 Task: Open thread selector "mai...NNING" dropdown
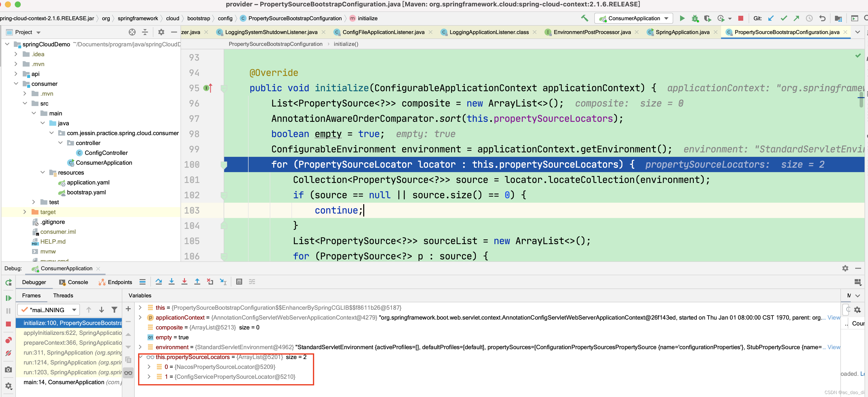[49, 310]
